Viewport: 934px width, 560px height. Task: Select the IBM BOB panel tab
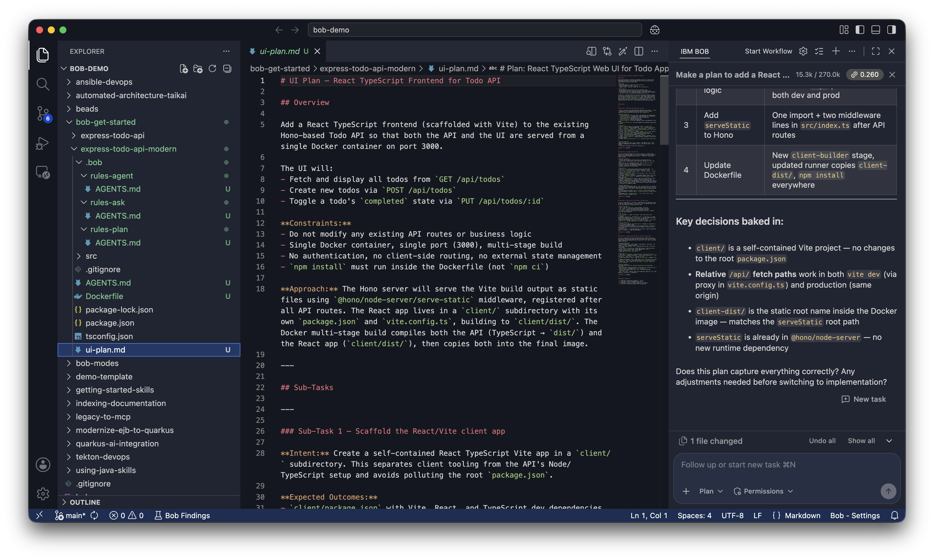pyautogui.click(x=695, y=51)
